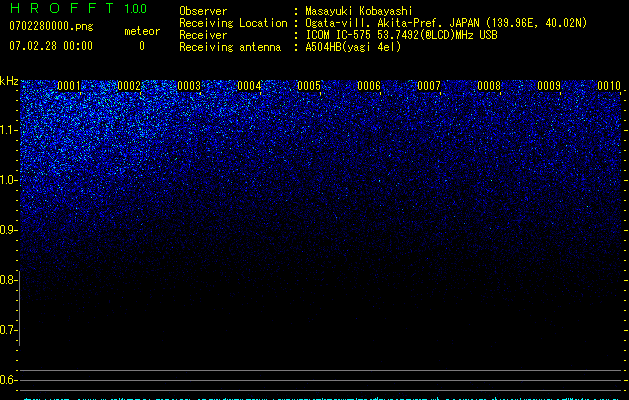Click the meteor count value under meteor
This screenshot has height=400, width=629.
(x=142, y=46)
